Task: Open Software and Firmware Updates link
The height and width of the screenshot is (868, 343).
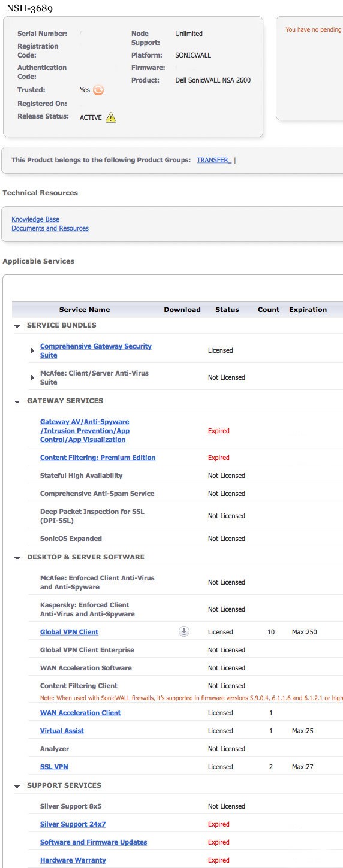Action: [94, 842]
